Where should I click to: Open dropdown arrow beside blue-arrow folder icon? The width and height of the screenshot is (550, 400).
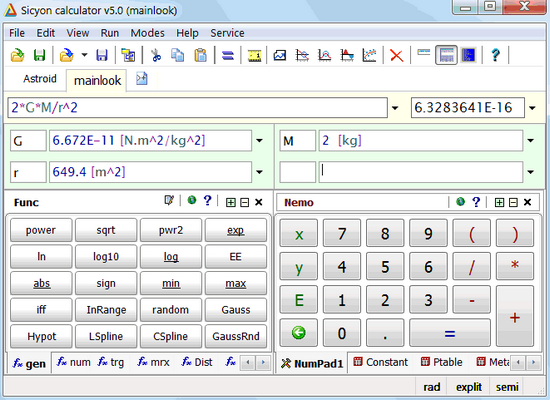click(84, 55)
